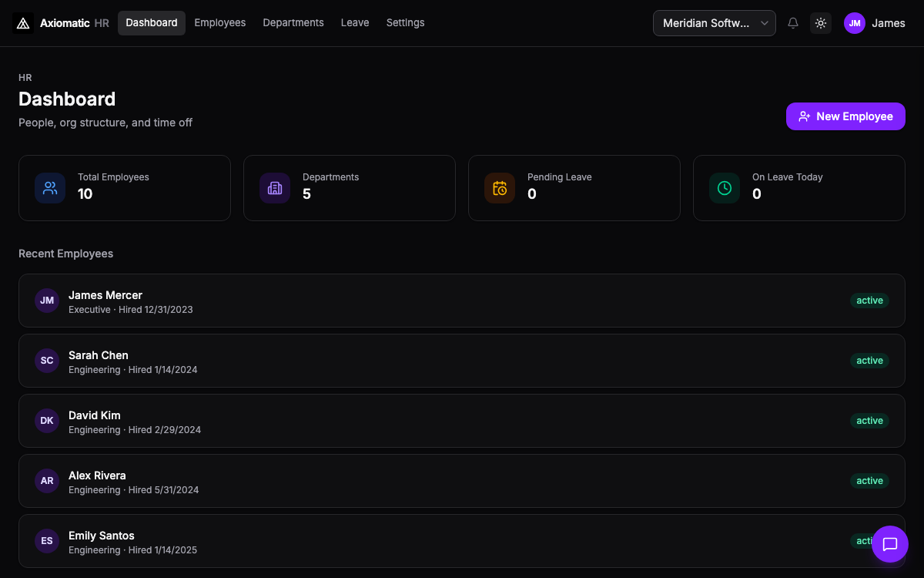Click the New Employee button
Viewport: 924px width, 578px height.
coord(845,116)
